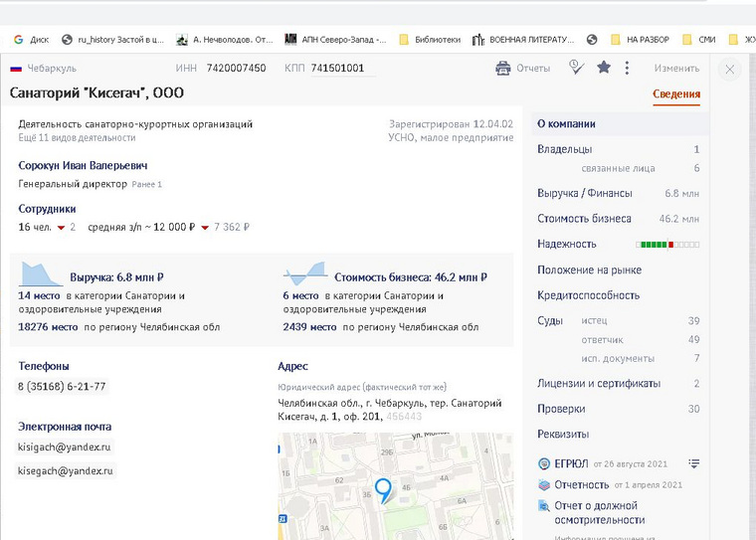Click globe bookmark icon before НА РАЗБОР

tap(592, 40)
